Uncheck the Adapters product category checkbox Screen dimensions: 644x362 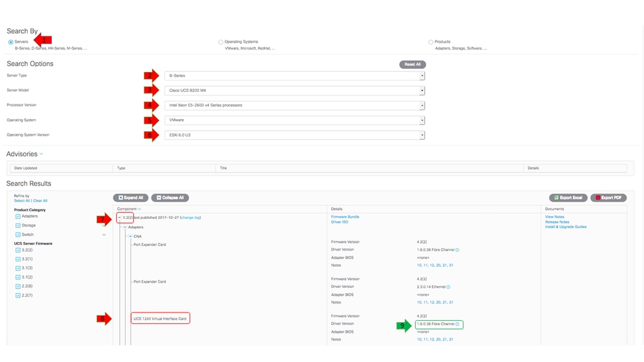click(x=17, y=216)
